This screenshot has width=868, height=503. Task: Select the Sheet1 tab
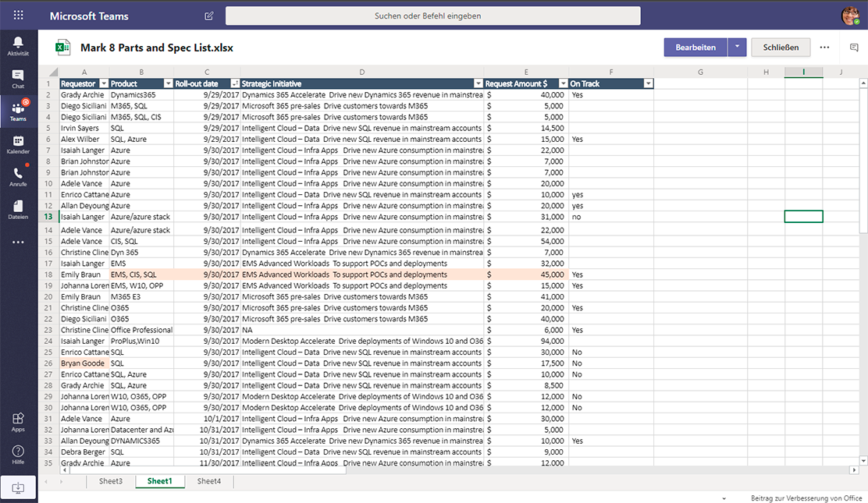[159, 481]
